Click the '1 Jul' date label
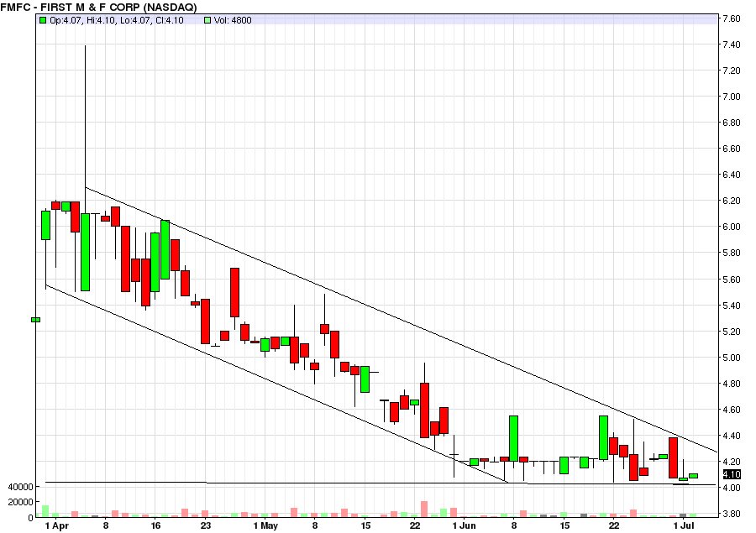The width and height of the screenshot is (756, 533). 683,525
